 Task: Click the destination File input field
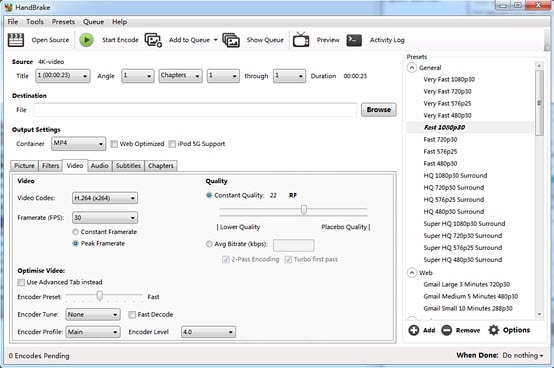pos(195,110)
